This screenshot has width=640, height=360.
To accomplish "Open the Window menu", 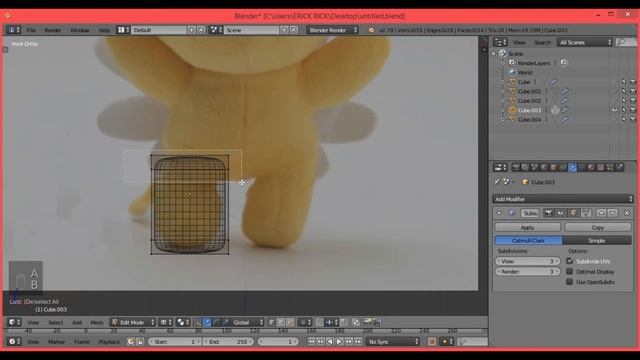I will coord(80,30).
